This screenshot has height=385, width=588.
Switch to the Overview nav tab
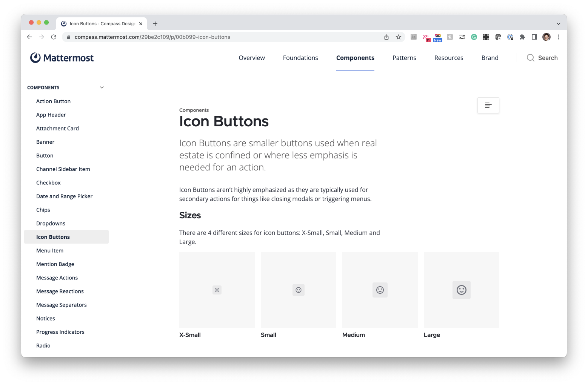coord(252,58)
